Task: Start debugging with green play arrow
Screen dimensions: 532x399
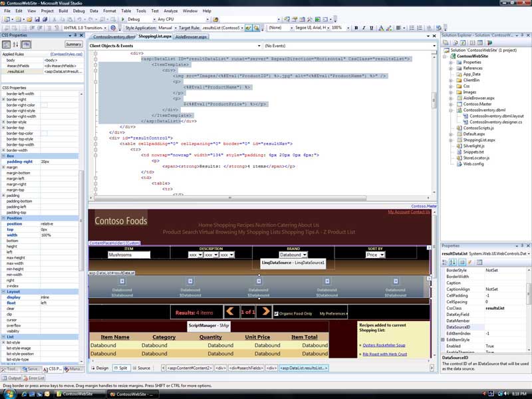Action: 123,19
